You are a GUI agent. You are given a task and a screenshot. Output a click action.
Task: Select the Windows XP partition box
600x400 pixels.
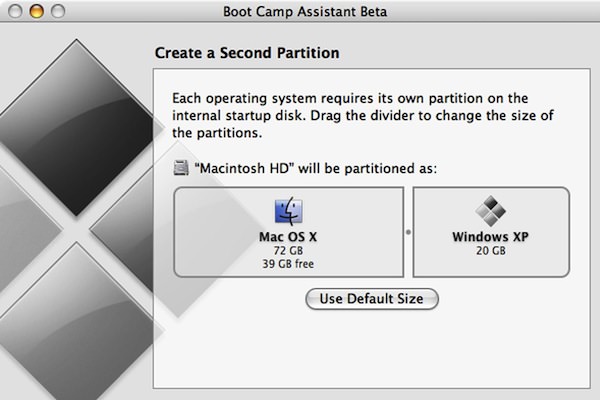pyautogui.click(x=491, y=232)
